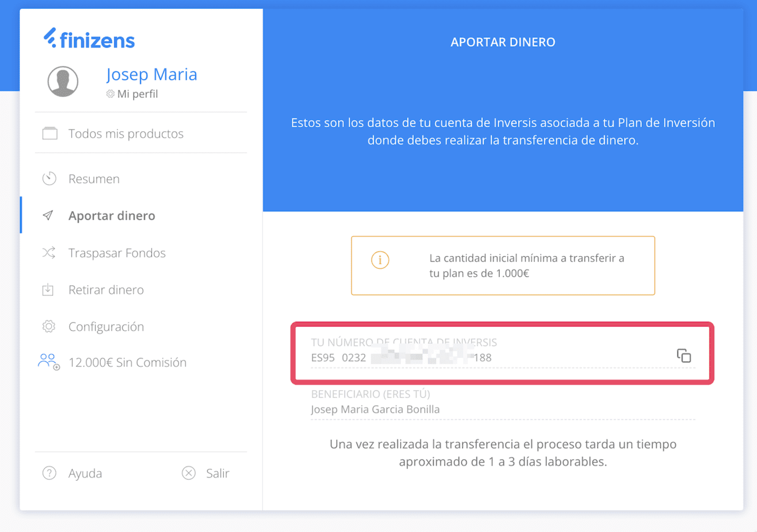Open Ayuda help link

[x=85, y=474]
